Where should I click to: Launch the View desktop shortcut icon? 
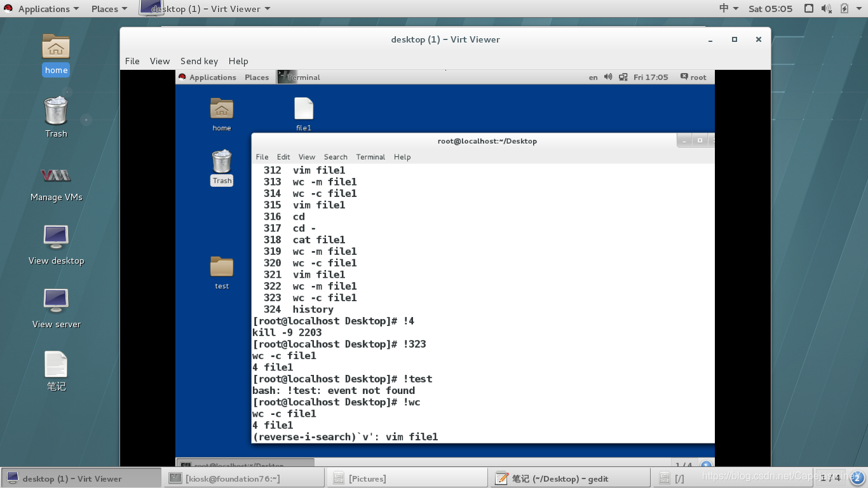pos(56,237)
